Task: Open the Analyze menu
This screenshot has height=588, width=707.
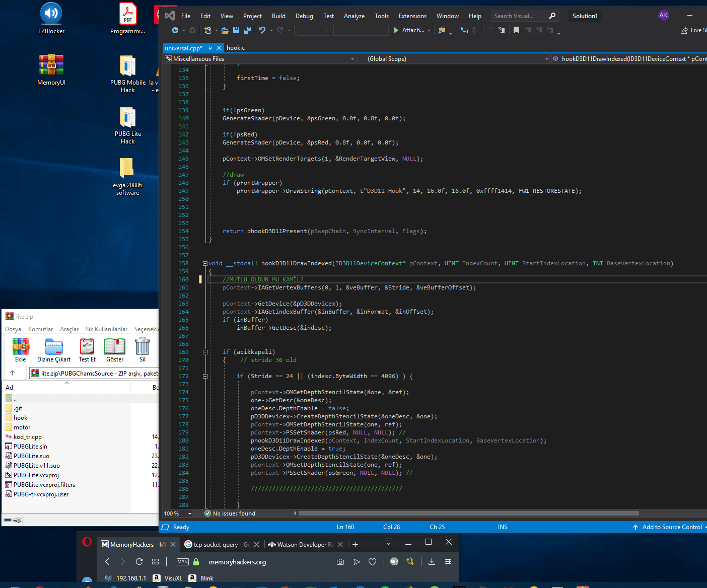Action: pos(355,16)
